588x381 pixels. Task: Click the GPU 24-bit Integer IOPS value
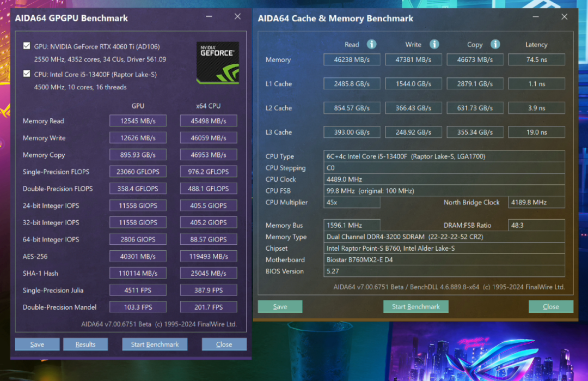[138, 205]
